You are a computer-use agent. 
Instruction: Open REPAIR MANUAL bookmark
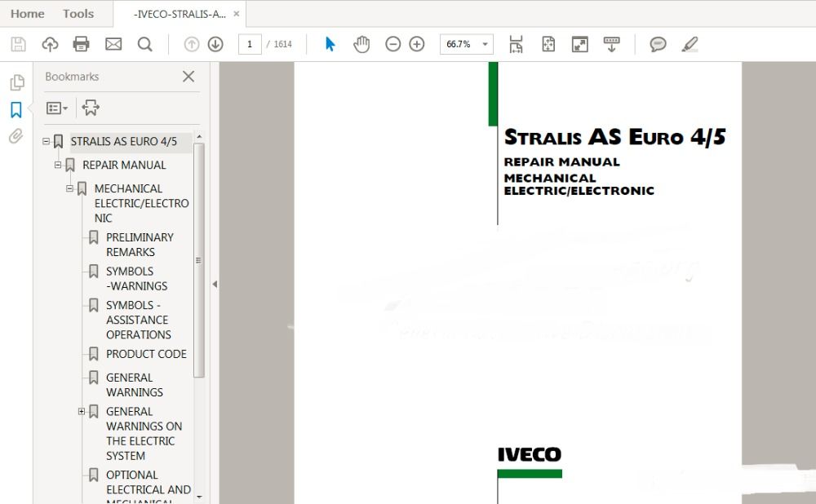click(x=124, y=165)
